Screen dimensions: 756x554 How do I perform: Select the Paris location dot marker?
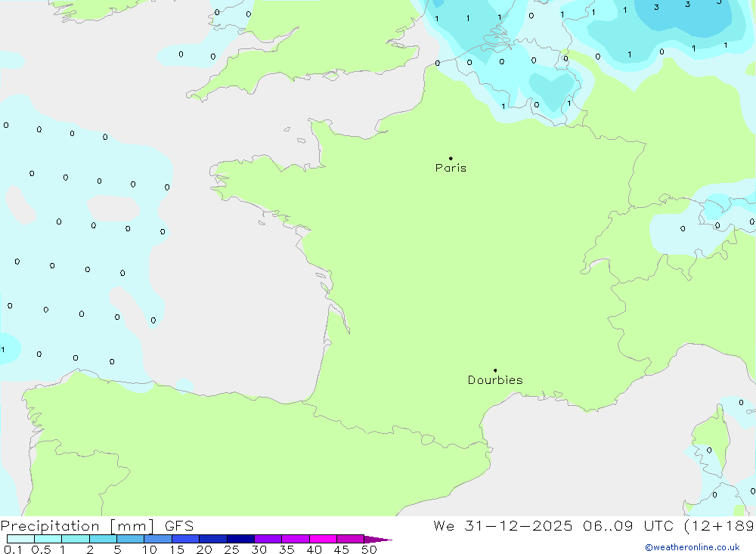pyautogui.click(x=451, y=158)
